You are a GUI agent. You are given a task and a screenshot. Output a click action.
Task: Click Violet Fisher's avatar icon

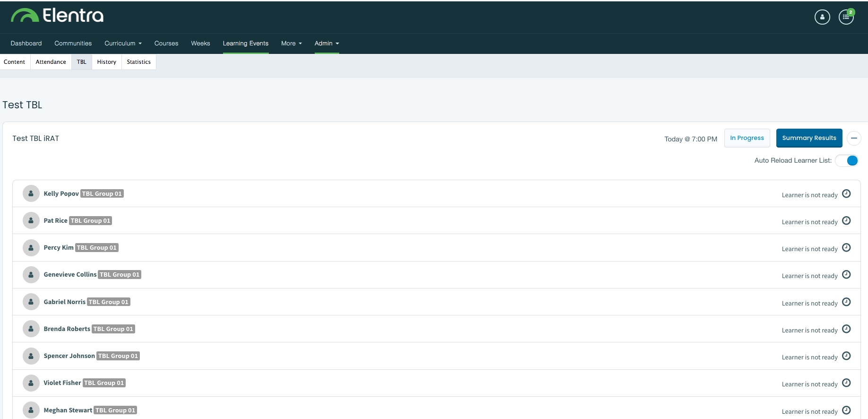point(31,383)
